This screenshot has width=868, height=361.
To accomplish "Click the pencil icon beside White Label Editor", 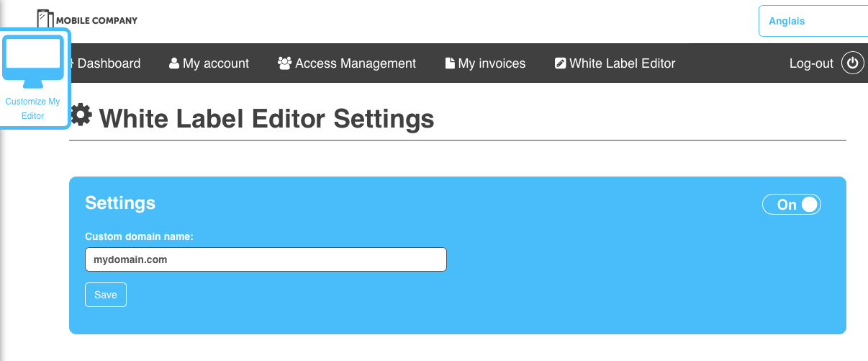I will coord(561,63).
